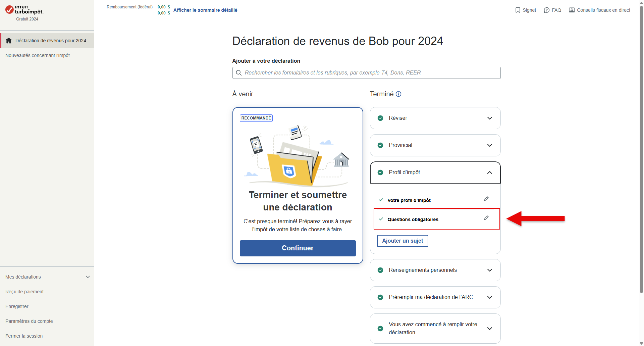Click Renseignements personnels label
Screen dimensions: 644x346
pyautogui.click(x=423, y=270)
